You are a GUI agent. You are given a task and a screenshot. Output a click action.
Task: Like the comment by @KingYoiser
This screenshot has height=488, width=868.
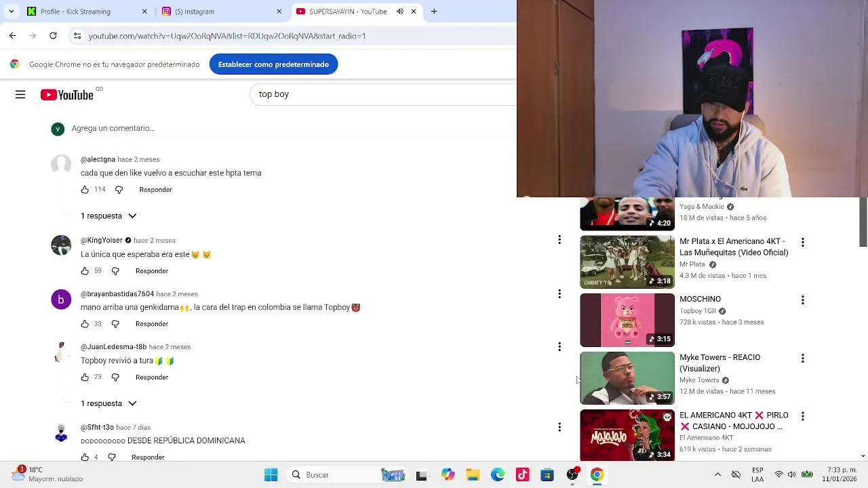pyautogui.click(x=85, y=271)
